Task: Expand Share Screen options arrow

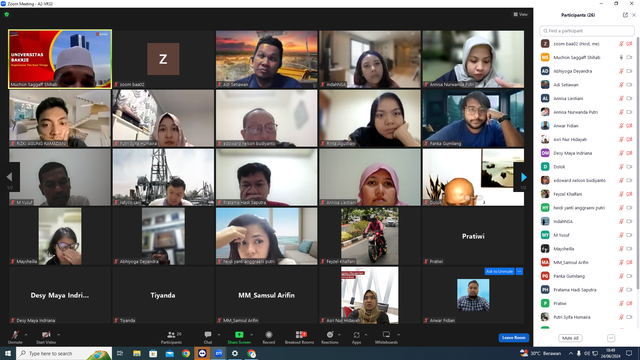Action: click(251, 335)
